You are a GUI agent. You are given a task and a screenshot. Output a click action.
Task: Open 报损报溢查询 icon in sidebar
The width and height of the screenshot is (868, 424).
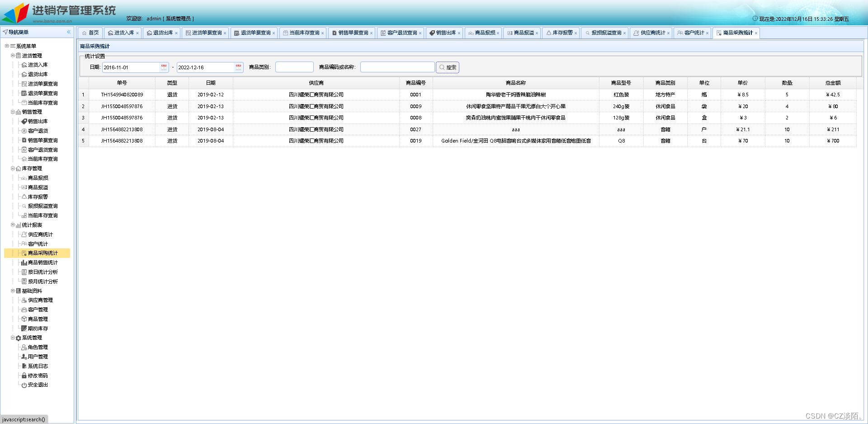click(24, 206)
